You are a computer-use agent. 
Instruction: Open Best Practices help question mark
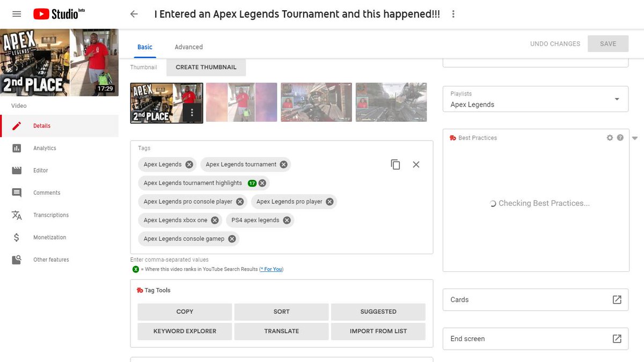pos(620,138)
